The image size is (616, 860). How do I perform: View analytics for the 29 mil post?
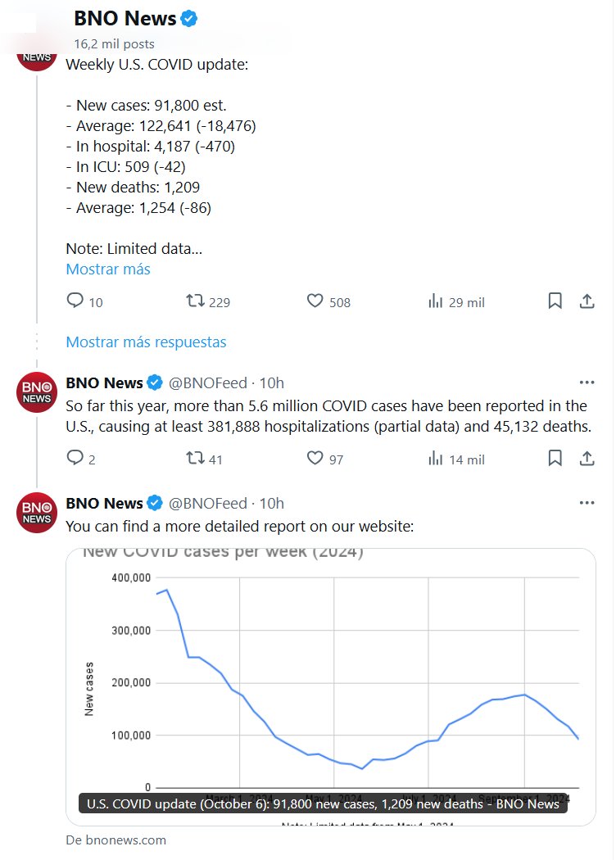point(436,301)
